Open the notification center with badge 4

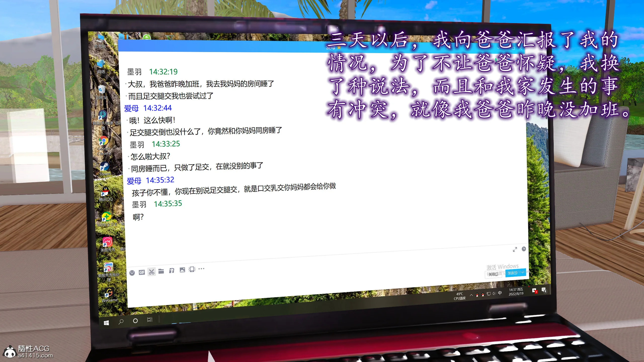[544, 290]
